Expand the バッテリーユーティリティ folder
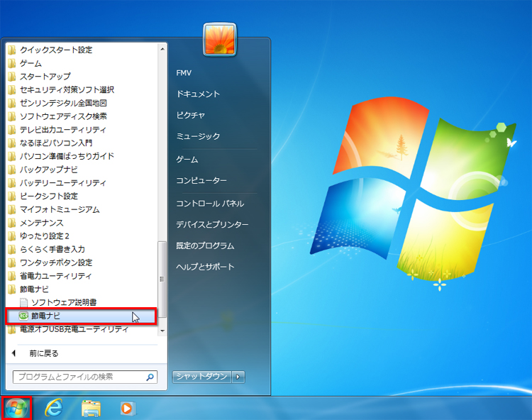The width and height of the screenshot is (532, 420). 57,183
